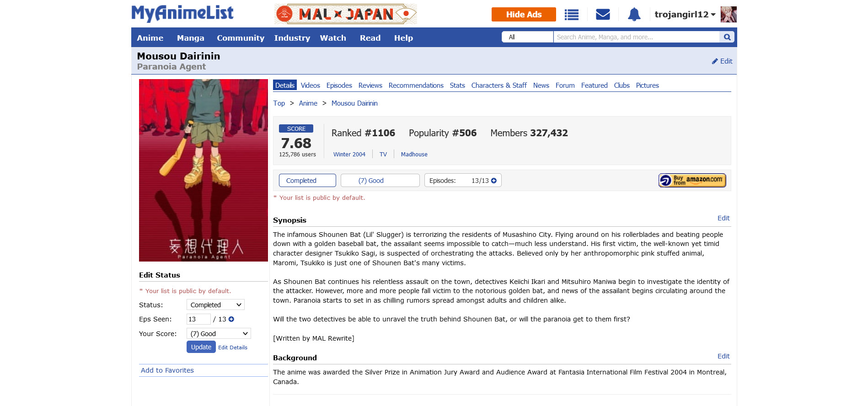Switch to the Videos tab
This screenshot has width=868, height=406.
pos(311,85)
